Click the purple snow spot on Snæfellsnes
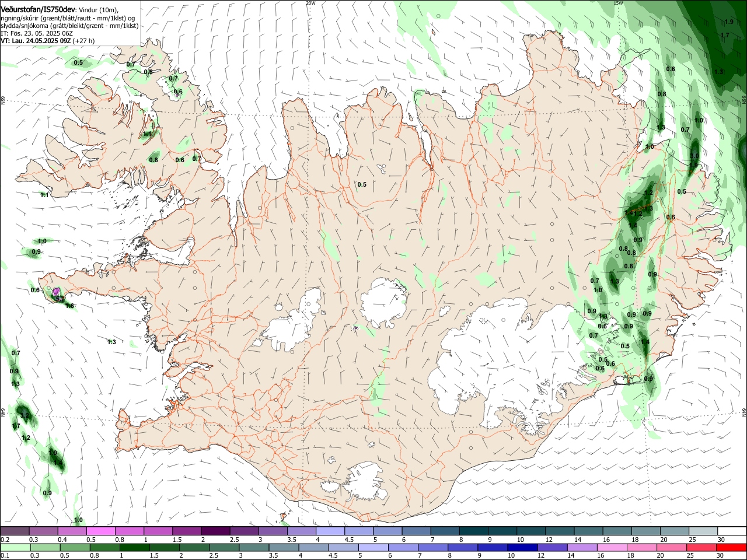This screenshot has width=747, height=560. [x=56, y=290]
